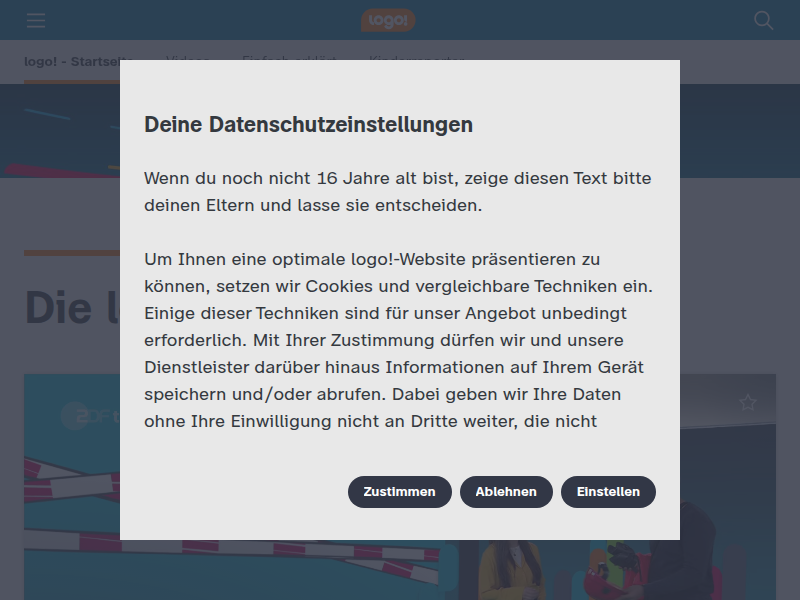The image size is (800, 600).
Task: Click the cookie explanation paragraph text
Action: 398,340
